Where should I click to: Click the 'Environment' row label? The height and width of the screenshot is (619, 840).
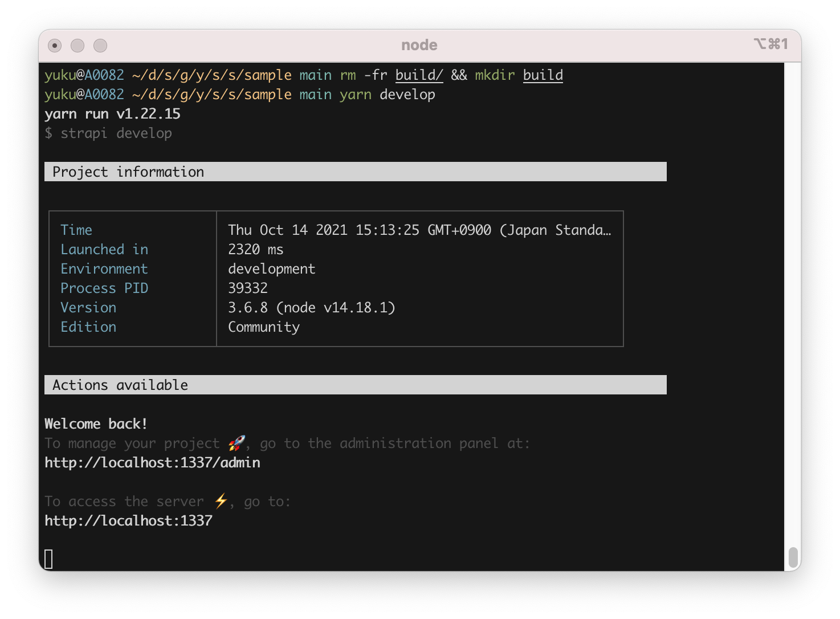click(104, 269)
